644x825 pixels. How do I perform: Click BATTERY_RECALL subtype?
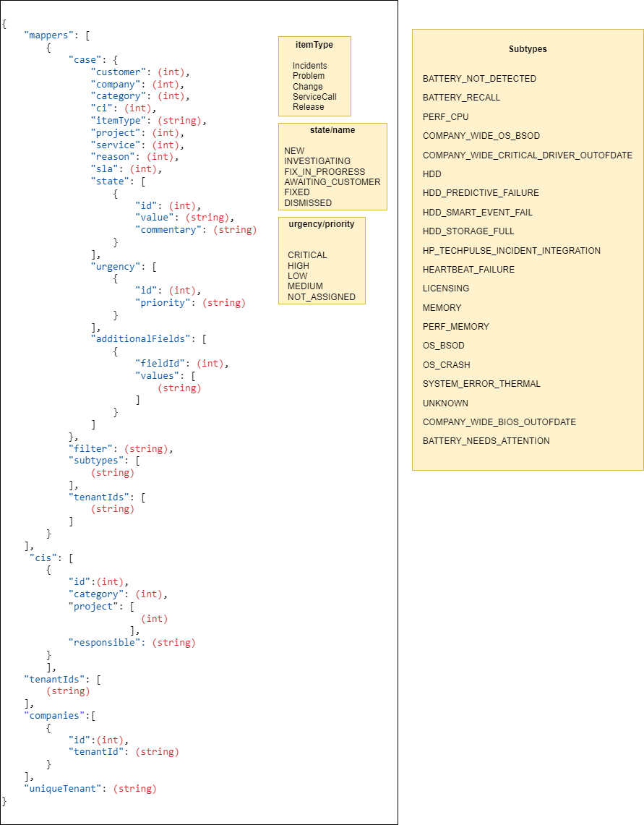tap(461, 98)
